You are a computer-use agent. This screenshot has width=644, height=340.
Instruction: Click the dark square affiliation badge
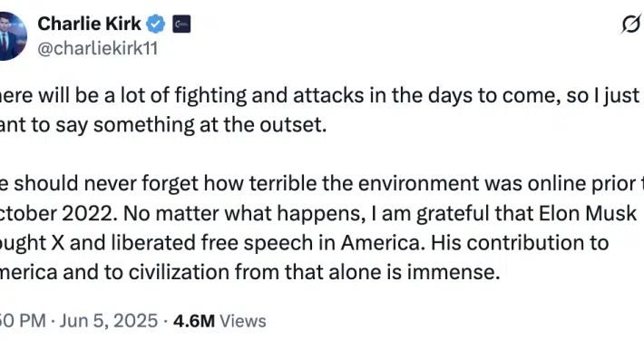[181, 24]
